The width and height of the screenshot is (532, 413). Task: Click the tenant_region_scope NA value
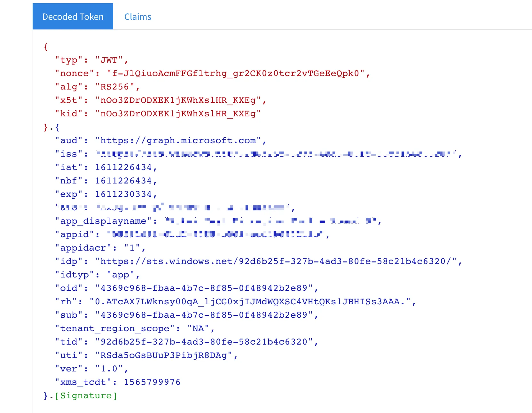[198, 329]
